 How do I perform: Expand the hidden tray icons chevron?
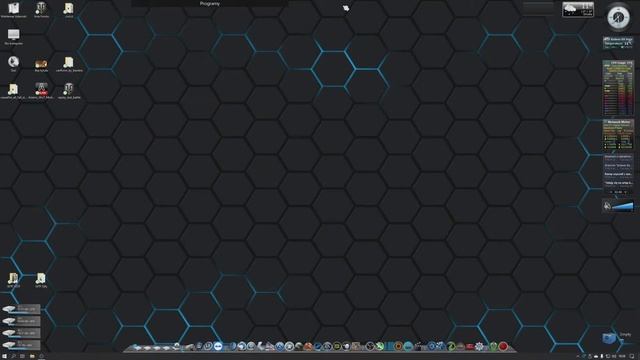(x=577, y=356)
